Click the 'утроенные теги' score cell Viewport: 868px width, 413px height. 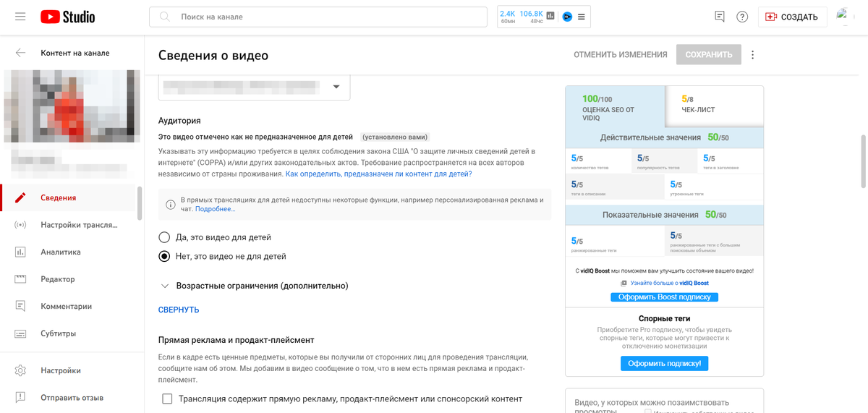(714, 187)
